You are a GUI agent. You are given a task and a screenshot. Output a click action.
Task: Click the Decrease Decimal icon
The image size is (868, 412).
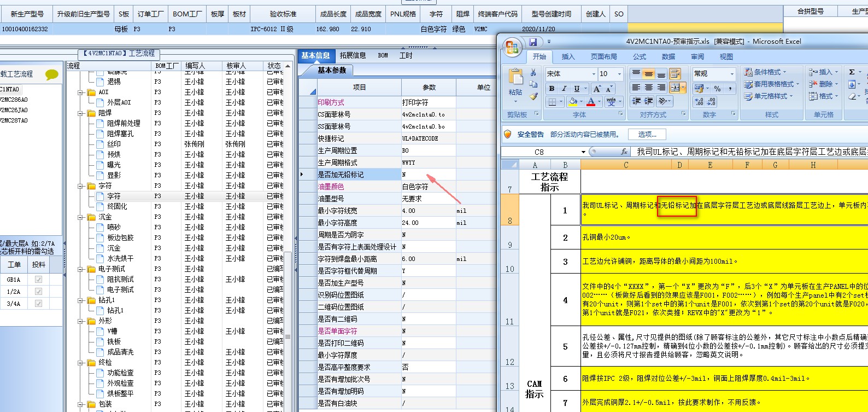[x=711, y=102]
